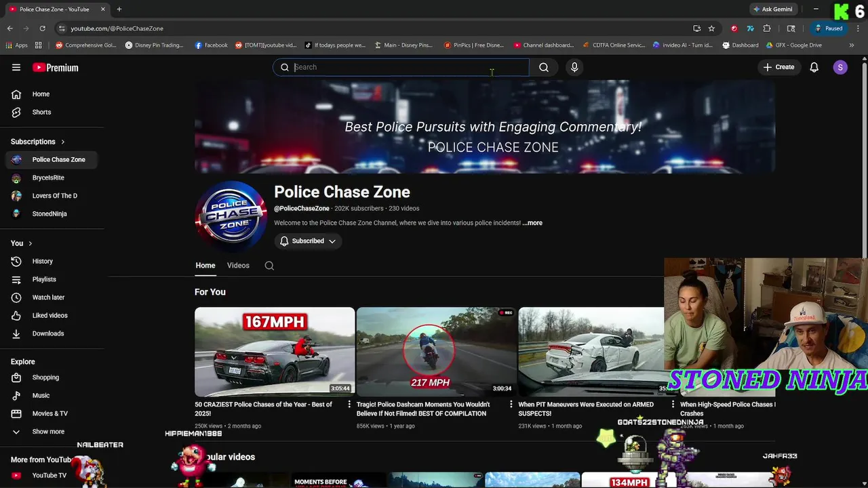Open the Subscribed notification dropdown
Viewport: 868px width, 488px height.
[x=308, y=241]
